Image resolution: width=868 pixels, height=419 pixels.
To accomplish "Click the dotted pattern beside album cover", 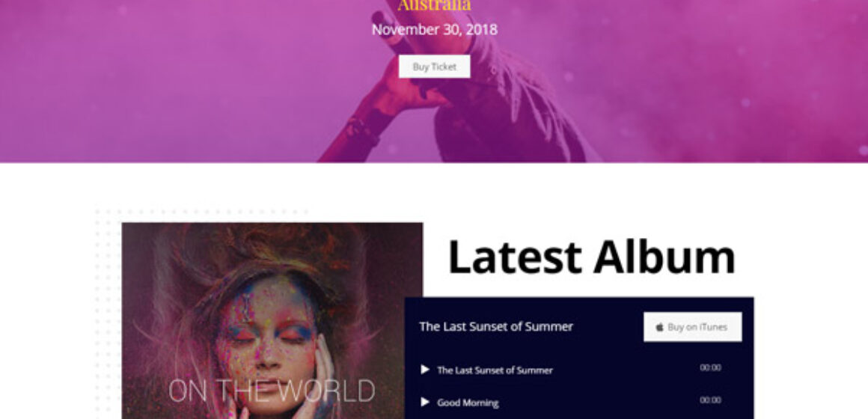I will coord(108,310).
